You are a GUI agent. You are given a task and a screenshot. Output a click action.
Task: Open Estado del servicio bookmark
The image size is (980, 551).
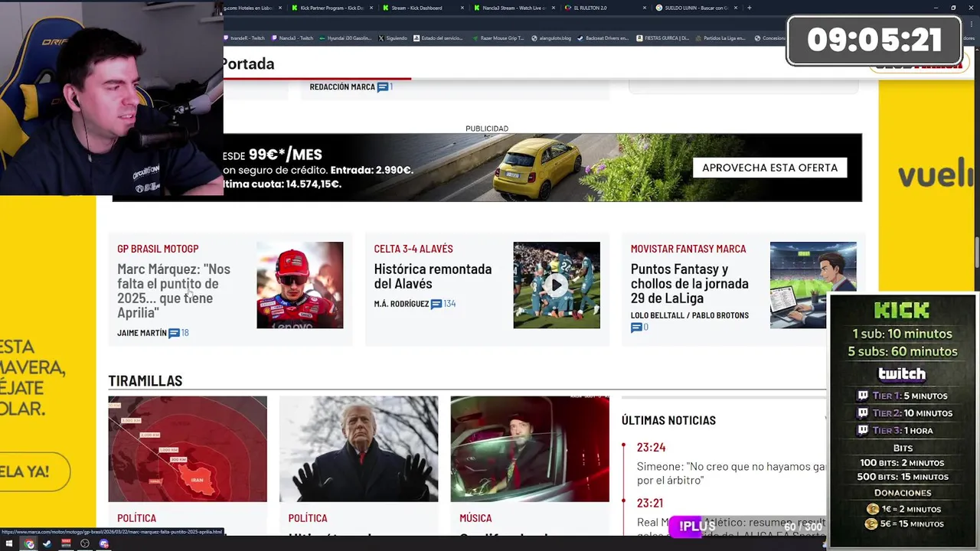tap(438, 37)
